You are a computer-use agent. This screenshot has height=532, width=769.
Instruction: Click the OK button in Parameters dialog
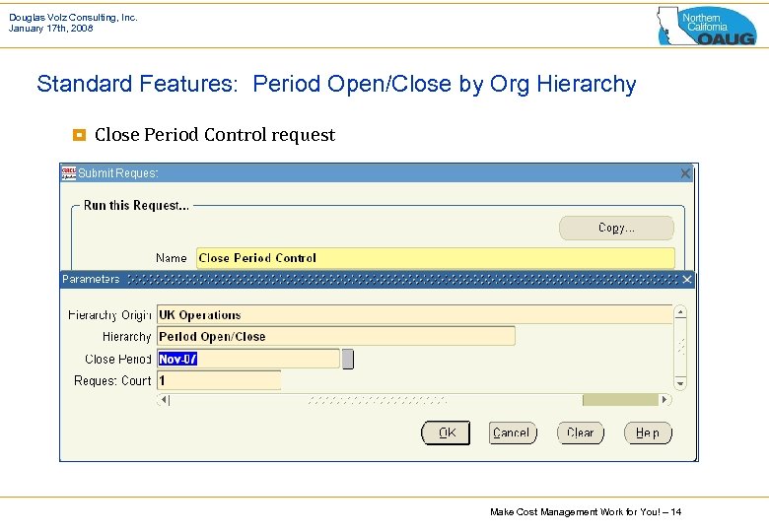[x=446, y=433]
